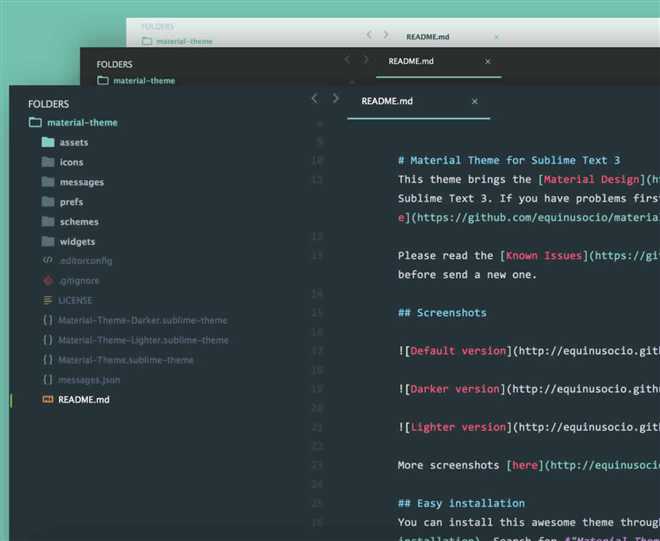Click the LICENSE text file icon

[x=48, y=300]
